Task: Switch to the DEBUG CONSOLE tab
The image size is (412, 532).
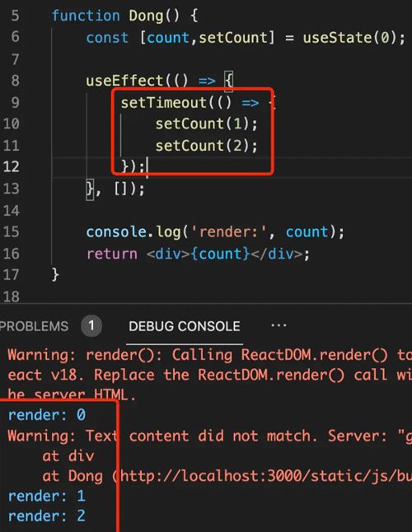Action: [185, 326]
